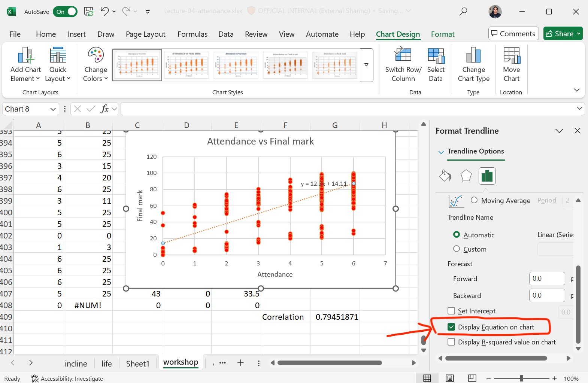Open the incline worksheet tab
The image size is (588, 383).
(76, 364)
